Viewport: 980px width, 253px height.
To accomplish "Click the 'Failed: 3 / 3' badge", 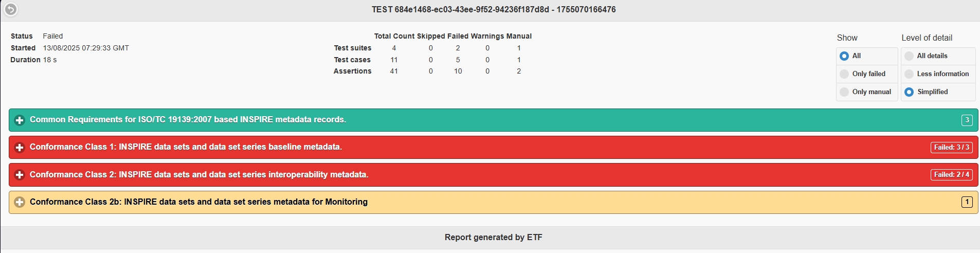I will coord(951,148).
